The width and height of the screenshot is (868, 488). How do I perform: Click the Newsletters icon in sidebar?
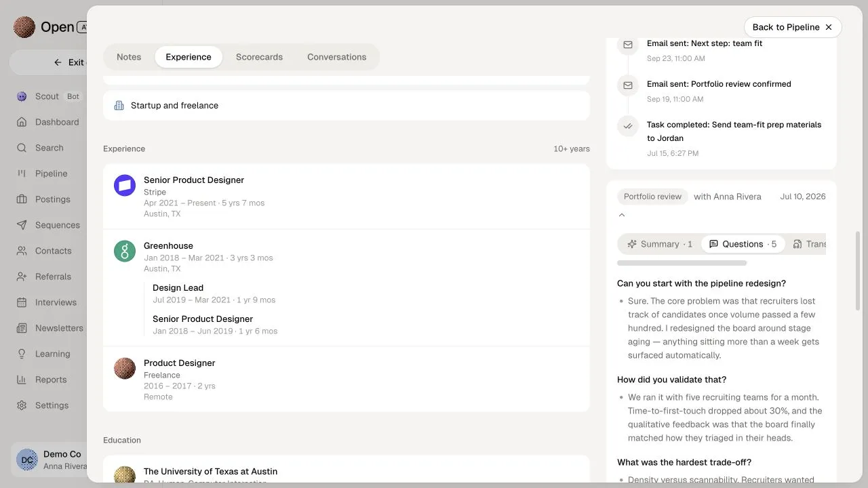coord(22,328)
